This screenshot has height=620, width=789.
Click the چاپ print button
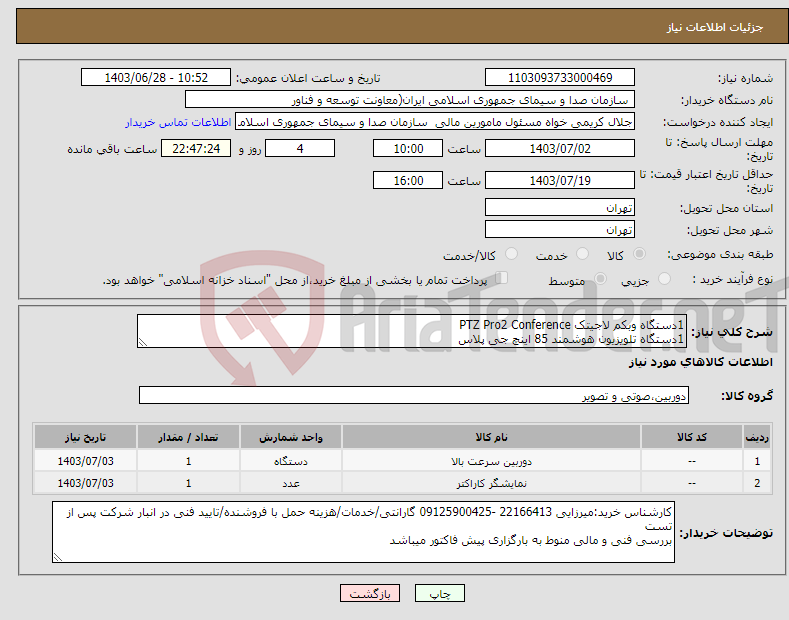click(440, 594)
